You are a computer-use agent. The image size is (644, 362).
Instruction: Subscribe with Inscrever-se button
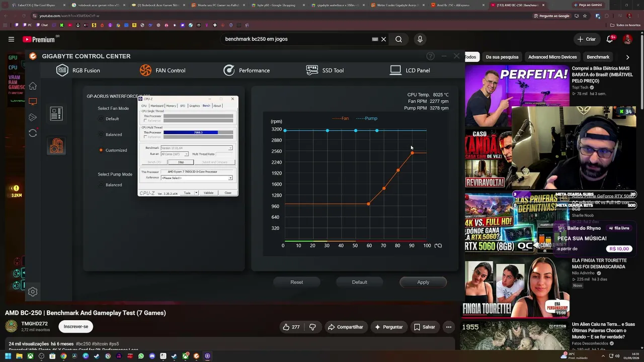(76, 327)
